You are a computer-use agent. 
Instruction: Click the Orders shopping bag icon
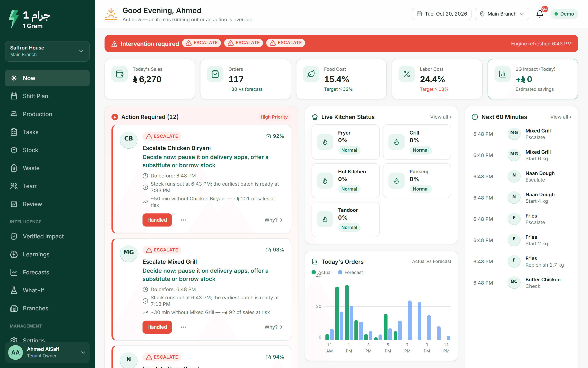point(215,74)
